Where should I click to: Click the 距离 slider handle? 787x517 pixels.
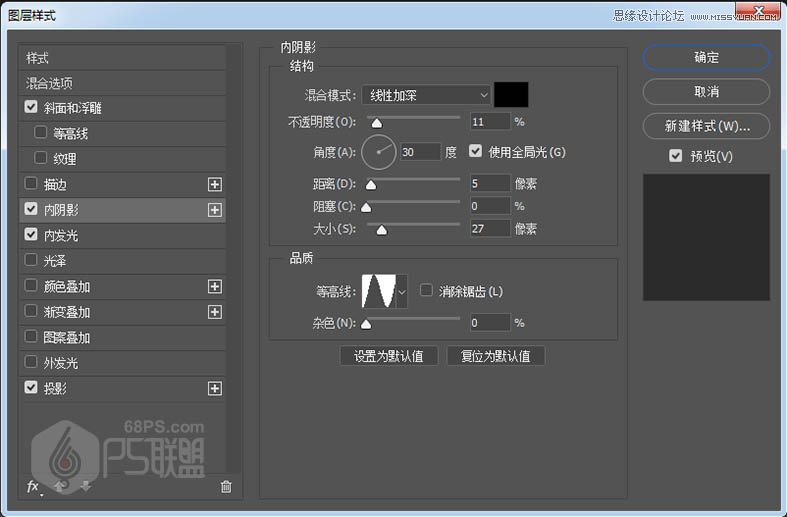(371, 185)
